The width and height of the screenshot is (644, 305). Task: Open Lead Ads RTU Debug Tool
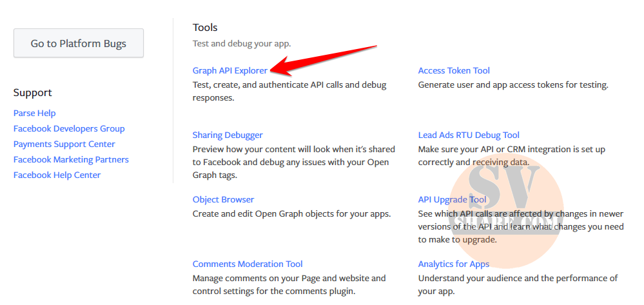pos(469,135)
